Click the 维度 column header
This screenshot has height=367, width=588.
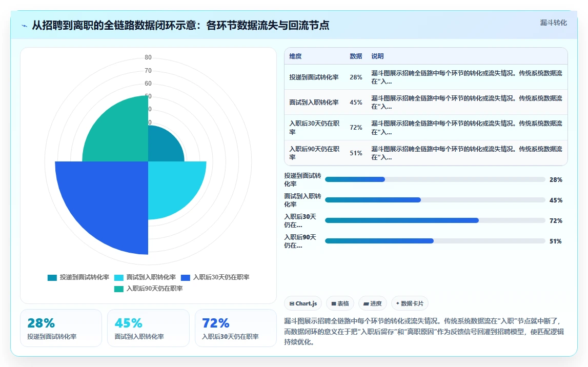click(x=295, y=56)
